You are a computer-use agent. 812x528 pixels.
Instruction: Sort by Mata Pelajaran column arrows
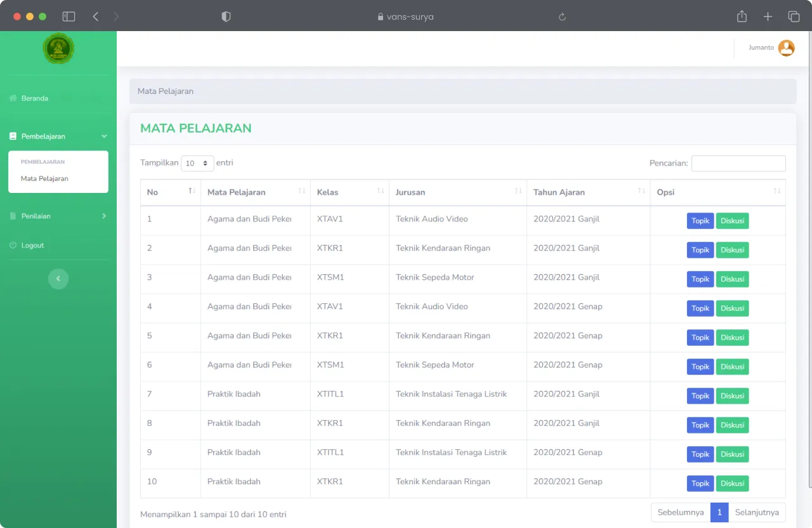[302, 191]
